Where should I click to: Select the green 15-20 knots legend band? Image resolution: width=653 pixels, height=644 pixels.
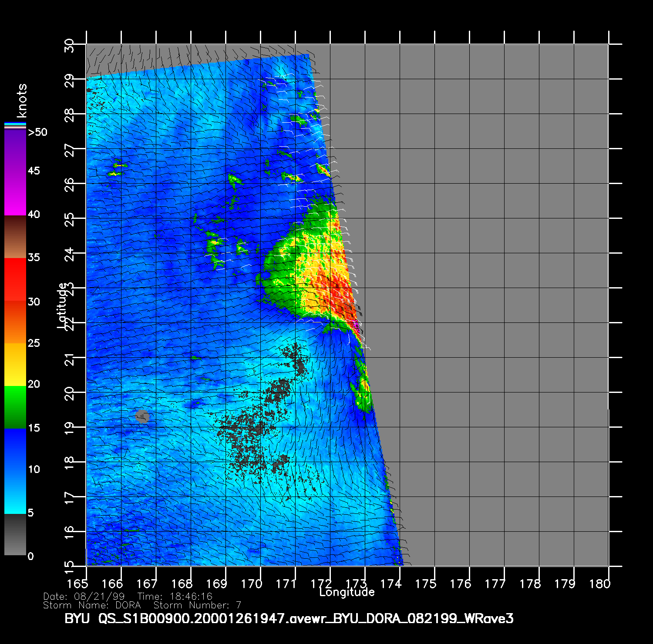15,407
